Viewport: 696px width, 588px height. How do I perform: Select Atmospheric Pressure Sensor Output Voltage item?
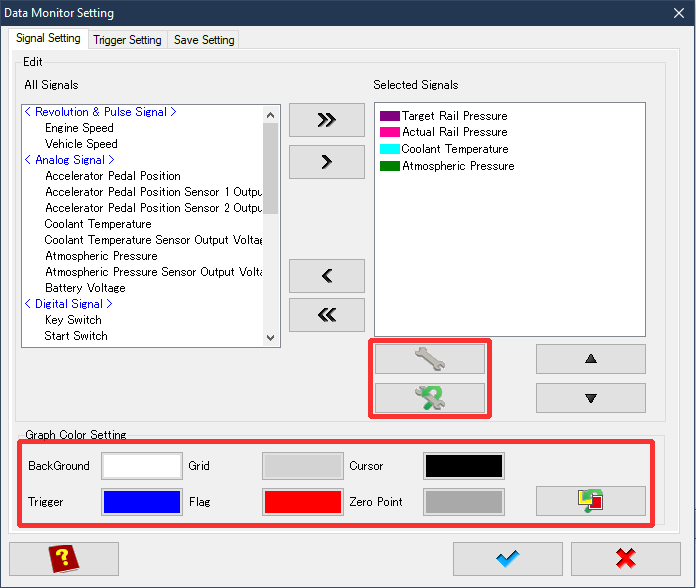click(153, 272)
